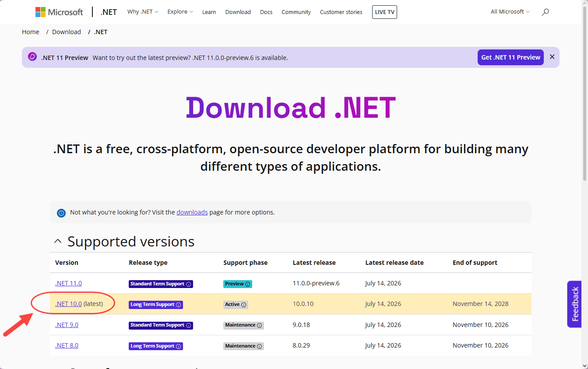
Task: Click the info icon beside 'Not what you're looking for'
Action: coord(61,213)
